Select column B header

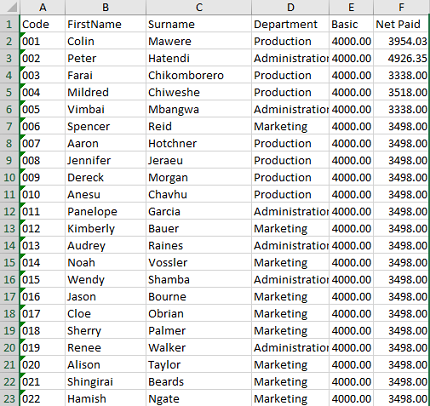click(x=106, y=7)
